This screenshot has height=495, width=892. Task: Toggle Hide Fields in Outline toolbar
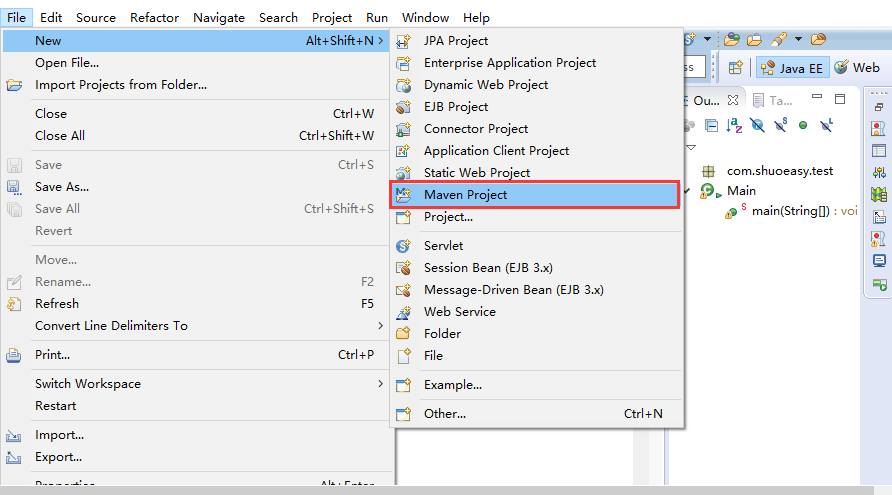click(757, 125)
